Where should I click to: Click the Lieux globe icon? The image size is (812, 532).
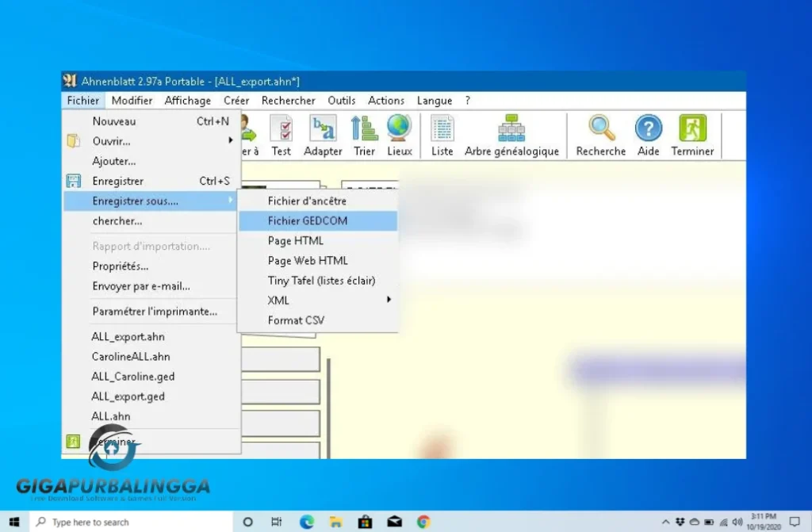point(398,133)
